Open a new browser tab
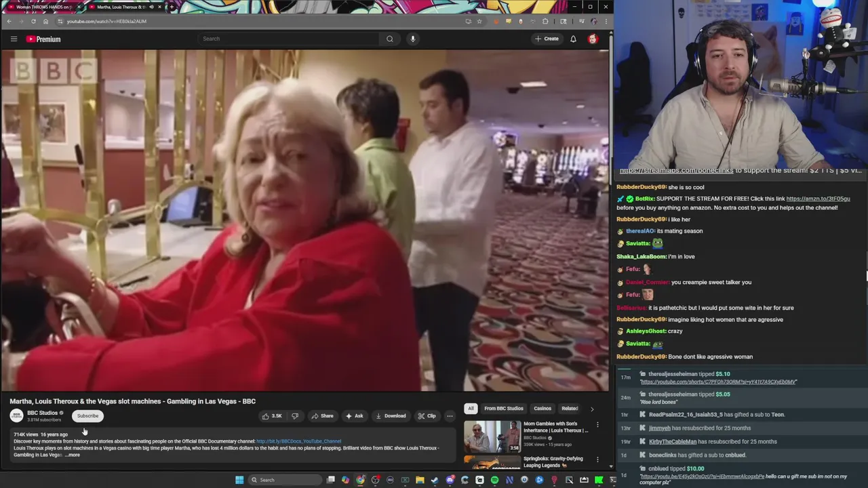Viewport: 868px width, 488px height. [x=172, y=7]
